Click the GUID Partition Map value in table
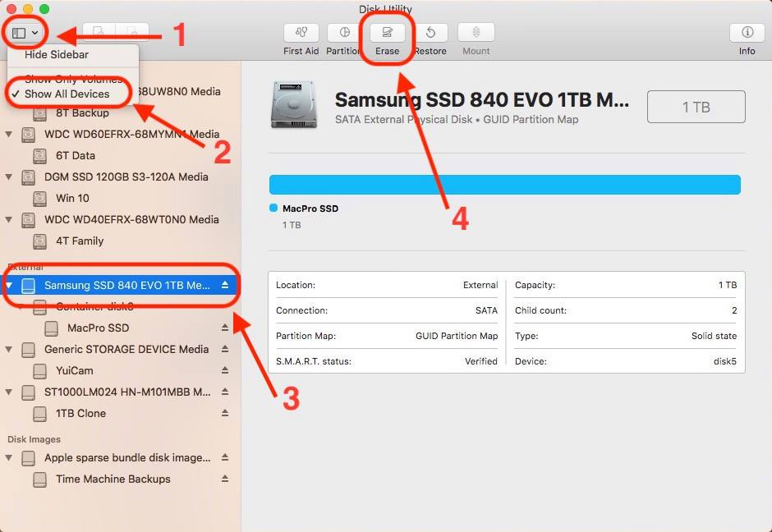The image size is (772, 532). (x=457, y=336)
